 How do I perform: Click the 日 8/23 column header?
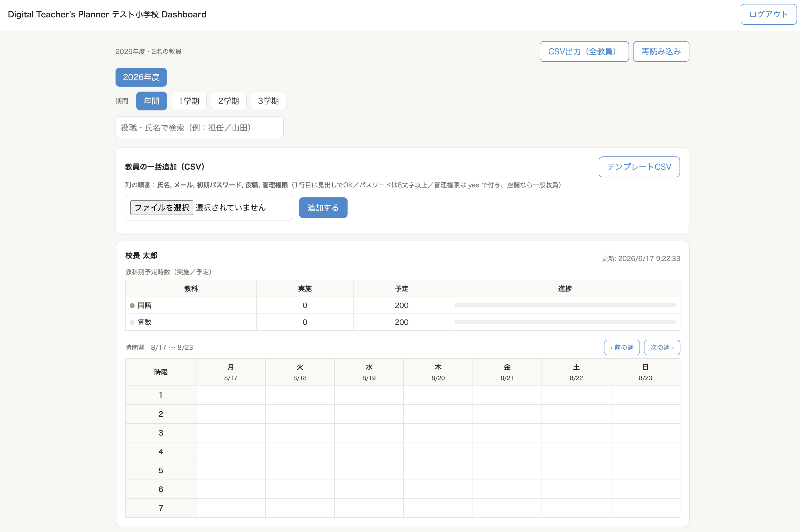click(645, 372)
